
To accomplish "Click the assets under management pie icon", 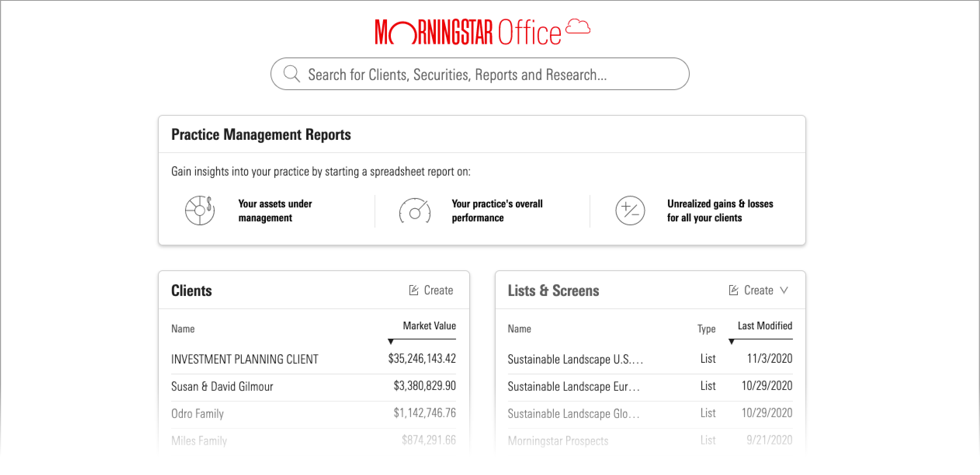I will tap(199, 211).
